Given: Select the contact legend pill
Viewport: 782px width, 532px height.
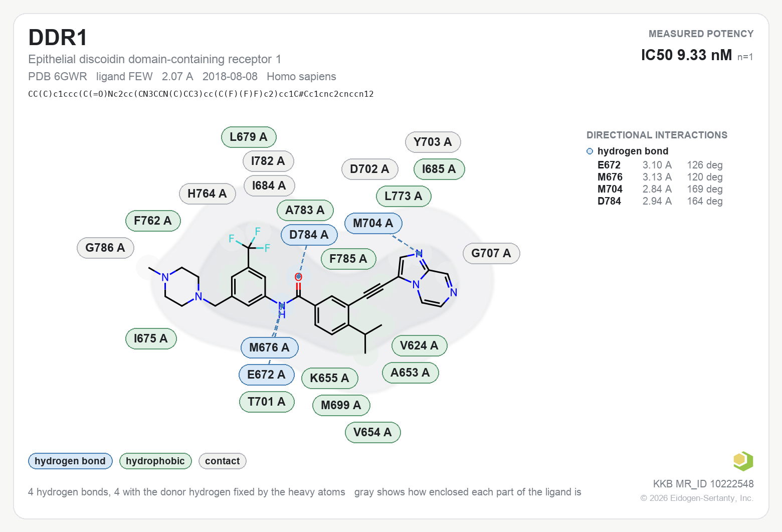Looking at the screenshot, I should click(223, 461).
